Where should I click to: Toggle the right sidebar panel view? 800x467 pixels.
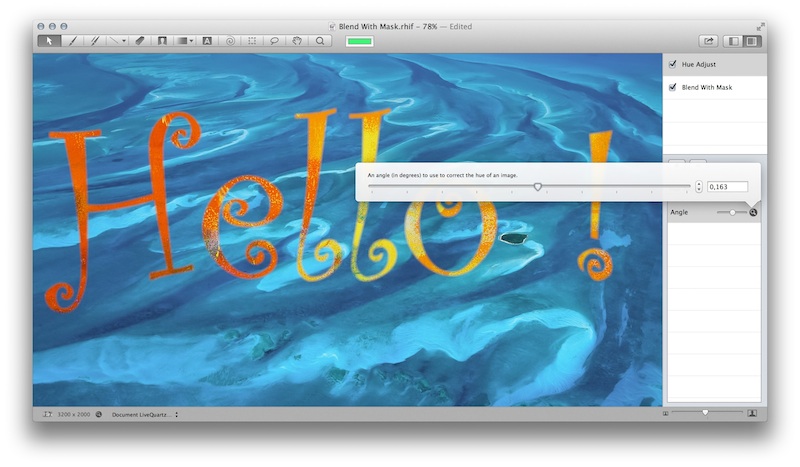pyautogui.click(x=752, y=41)
